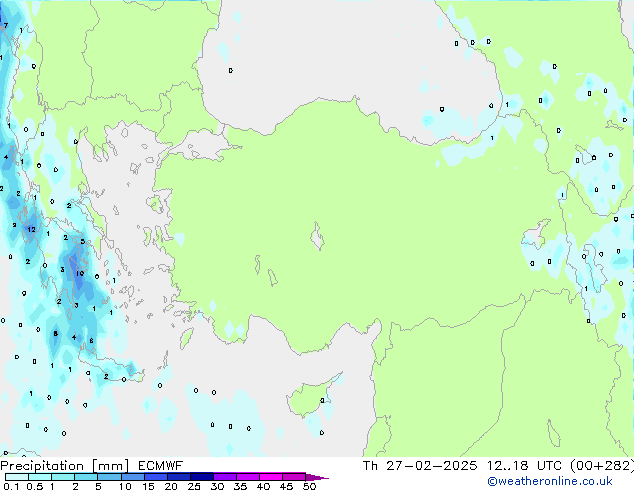Image resolution: width=634 pixels, height=490 pixels.
Task: Select the 30–35 mm purple legend swatch
Action: pyautogui.click(x=225, y=477)
